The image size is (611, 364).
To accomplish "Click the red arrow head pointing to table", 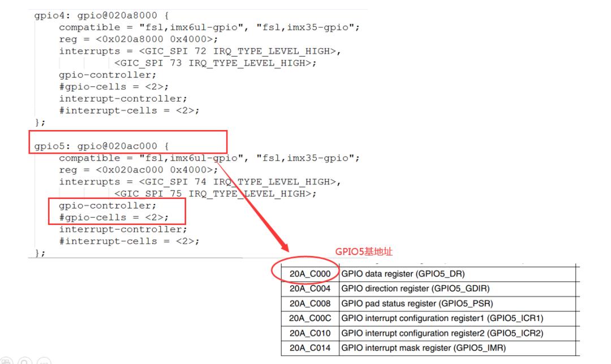I will pyautogui.click(x=285, y=247).
